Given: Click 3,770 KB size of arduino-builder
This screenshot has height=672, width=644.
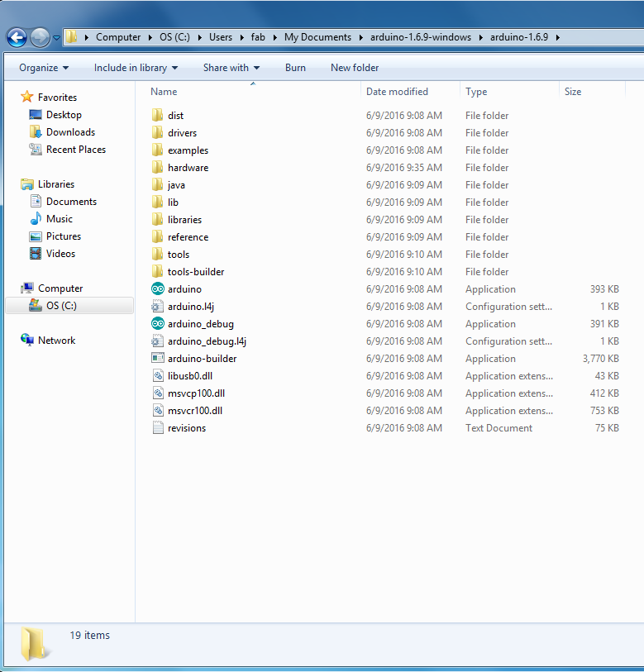Looking at the screenshot, I should [600, 358].
